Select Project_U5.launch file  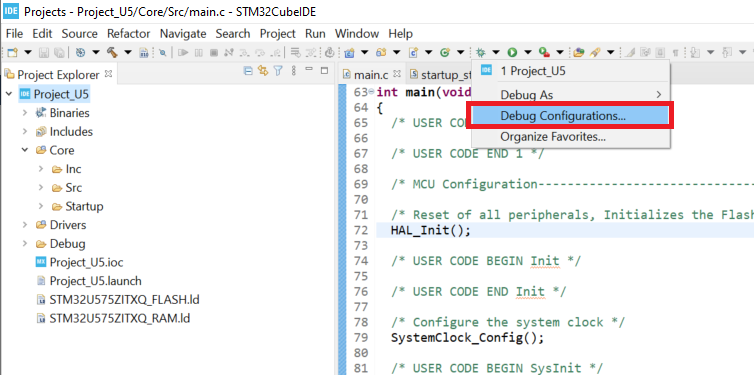point(88,281)
